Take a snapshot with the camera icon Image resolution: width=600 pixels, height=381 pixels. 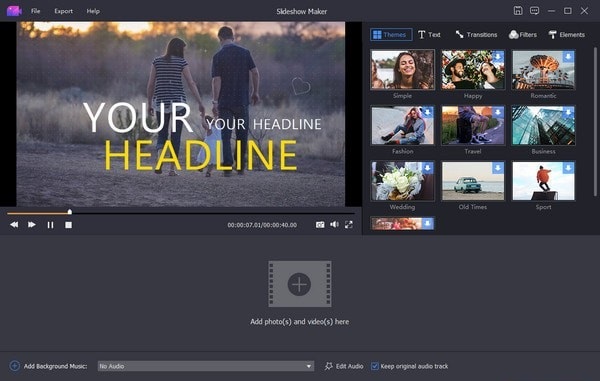(x=320, y=225)
